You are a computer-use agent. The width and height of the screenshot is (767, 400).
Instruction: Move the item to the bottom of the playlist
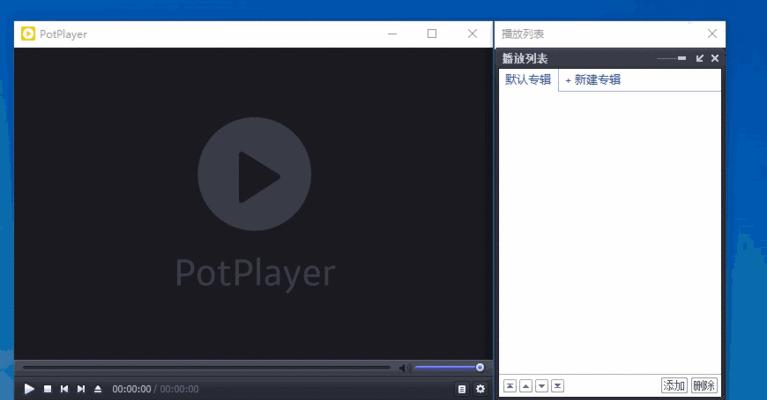(x=558, y=386)
